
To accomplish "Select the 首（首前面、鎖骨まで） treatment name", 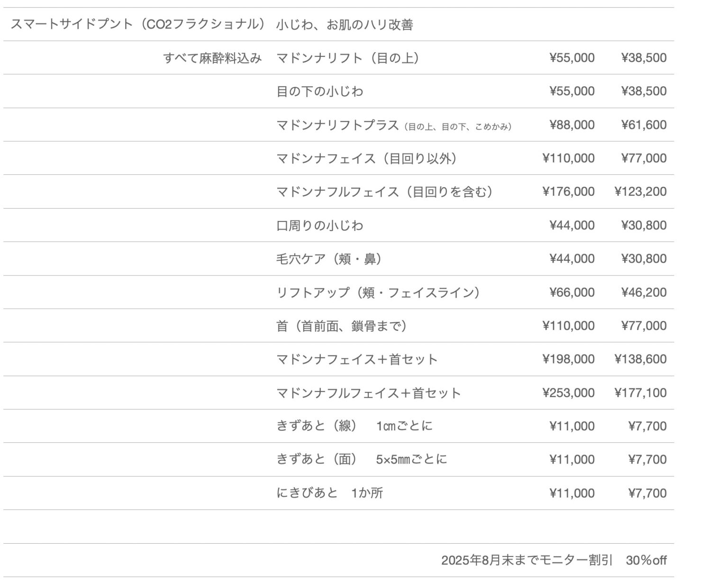I will pyautogui.click(x=341, y=326).
